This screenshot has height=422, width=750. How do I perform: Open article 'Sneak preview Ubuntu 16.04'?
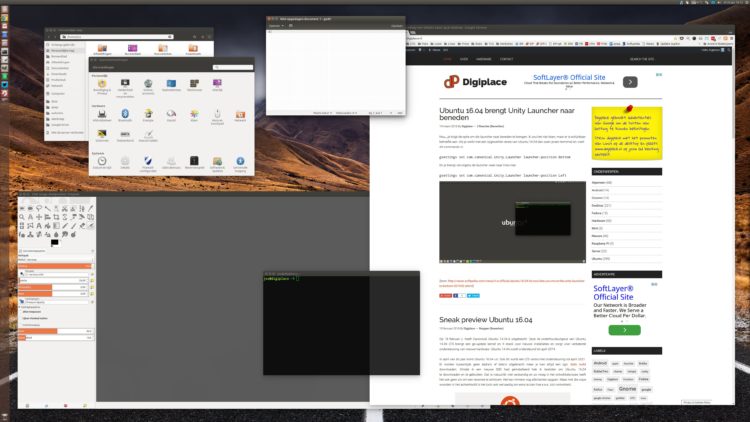pyautogui.click(x=485, y=320)
